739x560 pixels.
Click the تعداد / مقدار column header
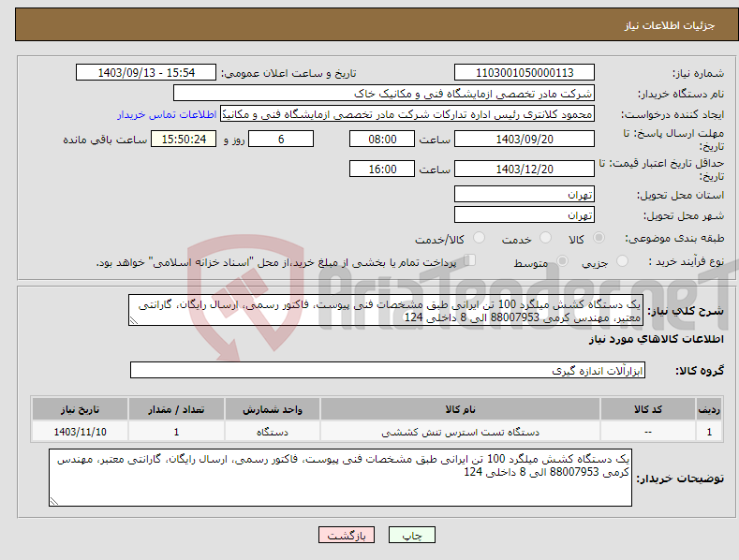point(176,409)
